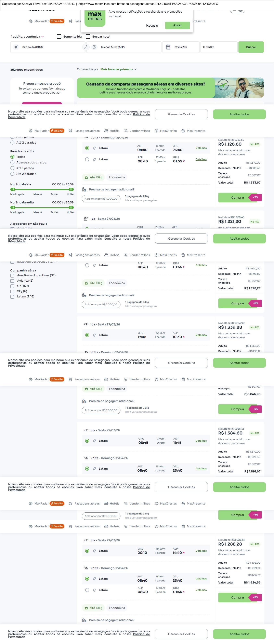Open the 1 adulto, econômica passenger dropdown
The width and height of the screenshot is (274, 644).
point(27,37)
